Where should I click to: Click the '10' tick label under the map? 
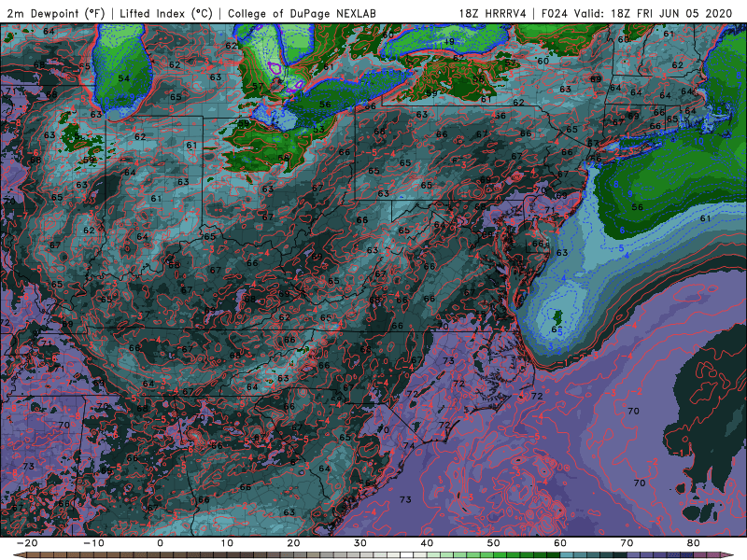coord(227,543)
